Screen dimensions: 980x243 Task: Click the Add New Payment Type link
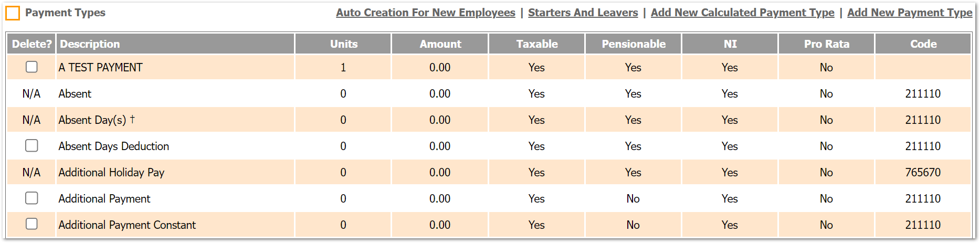[909, 13]
